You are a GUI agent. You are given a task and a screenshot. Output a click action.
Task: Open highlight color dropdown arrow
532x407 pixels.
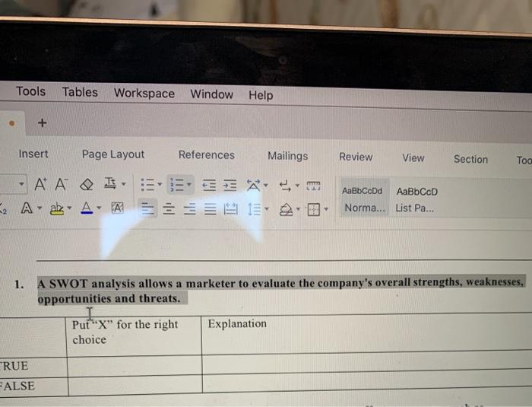click(x=69, y=208)
